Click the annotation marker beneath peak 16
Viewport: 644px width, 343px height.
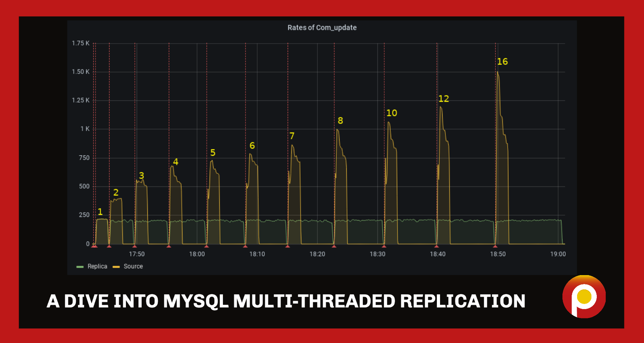(496, 247)
